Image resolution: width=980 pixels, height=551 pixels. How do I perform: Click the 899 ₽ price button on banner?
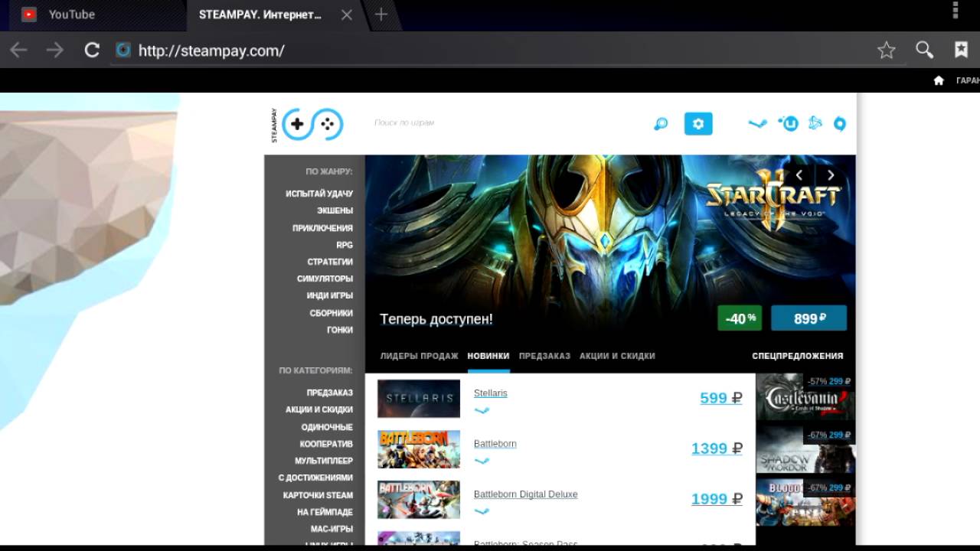pyautogui.click(x=809, y=318)
